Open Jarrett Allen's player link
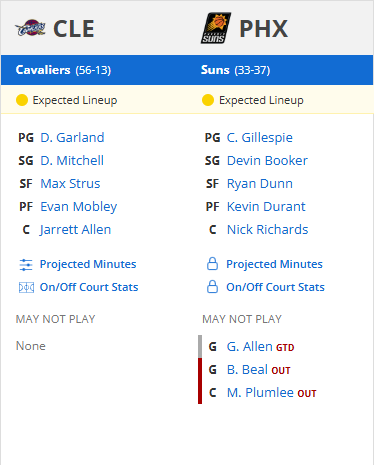 pyautogui.click(x=75, y=230)
